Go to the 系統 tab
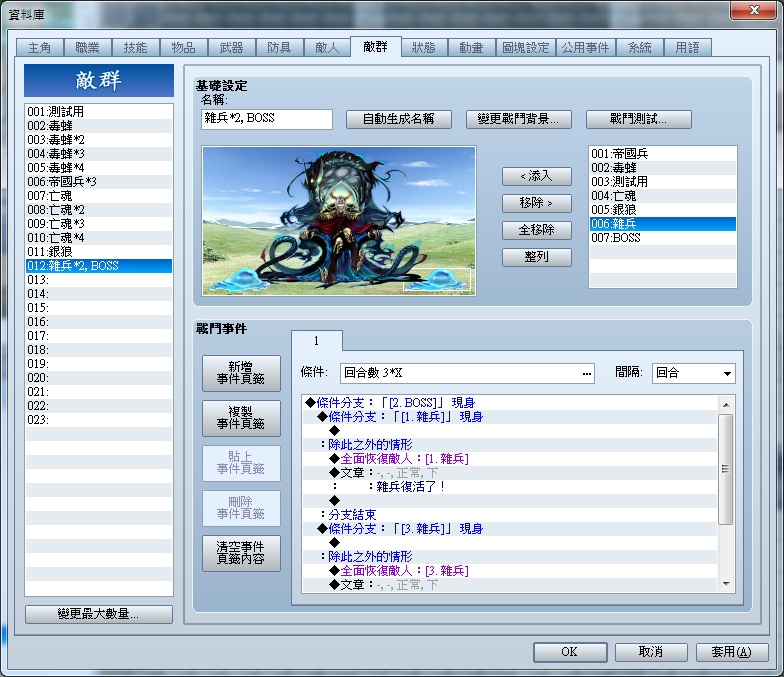Screen dimensions: 784x677 tap(640, 48)
